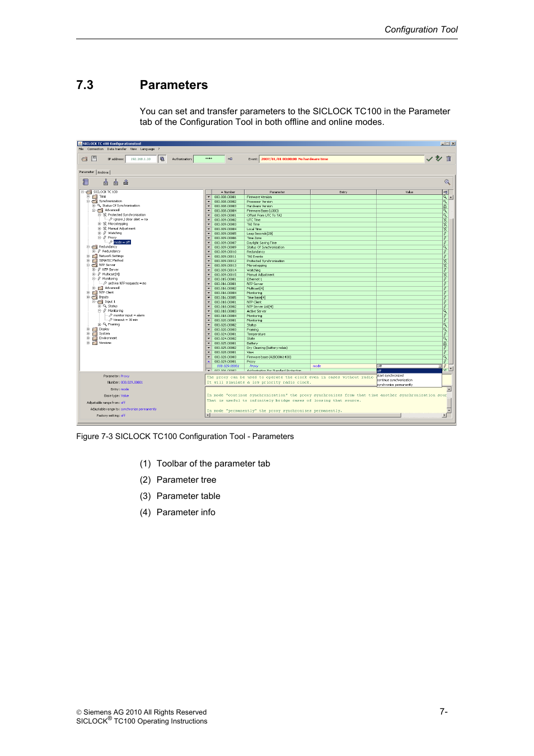Click the Parameter column header
This screenshot has height=756, width=534.
[x=277, y=192]
